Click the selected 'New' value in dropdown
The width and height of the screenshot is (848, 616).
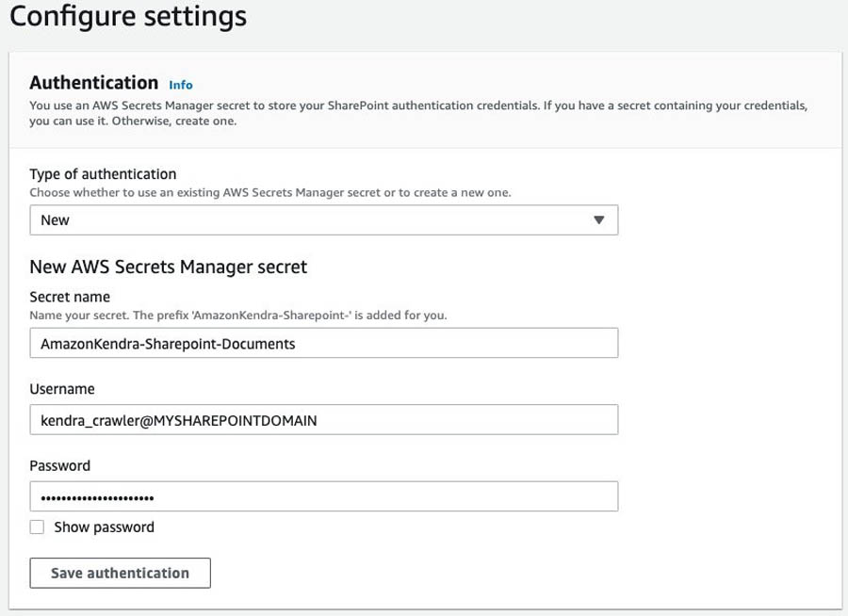(x=56, y=220)
